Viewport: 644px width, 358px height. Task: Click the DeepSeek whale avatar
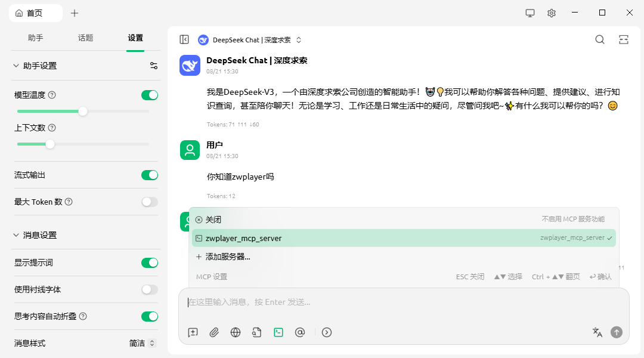pos(190,66)
